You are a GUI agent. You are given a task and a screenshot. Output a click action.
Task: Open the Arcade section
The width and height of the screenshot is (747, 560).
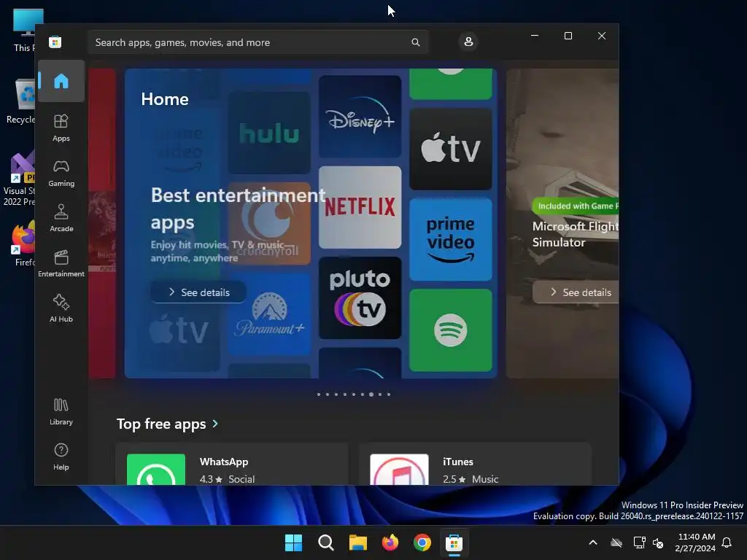coord(61,219)
